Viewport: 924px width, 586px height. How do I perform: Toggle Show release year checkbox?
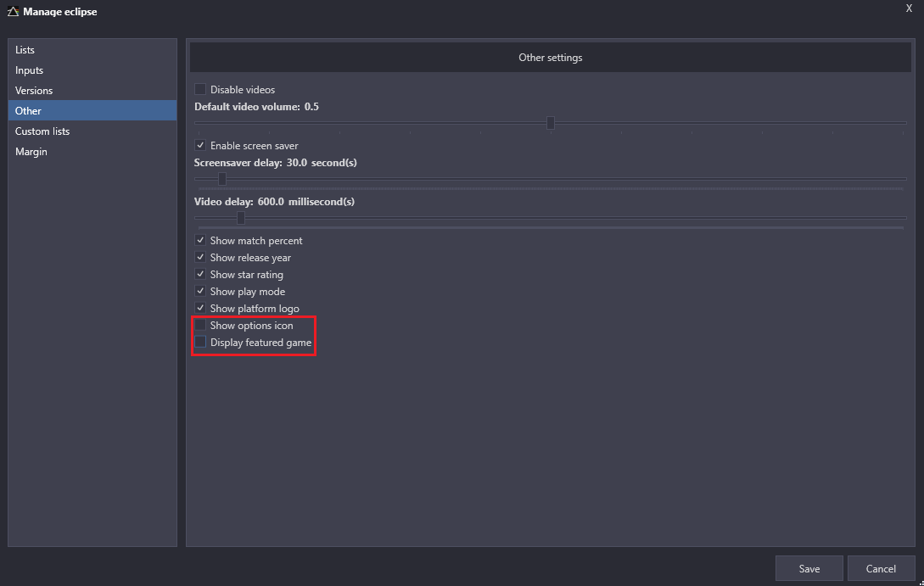[200, 257]
